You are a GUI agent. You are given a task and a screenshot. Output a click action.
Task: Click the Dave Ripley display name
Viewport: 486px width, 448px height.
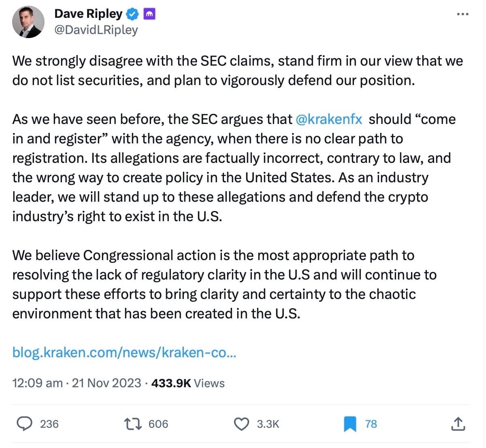(x=88, y=14)
